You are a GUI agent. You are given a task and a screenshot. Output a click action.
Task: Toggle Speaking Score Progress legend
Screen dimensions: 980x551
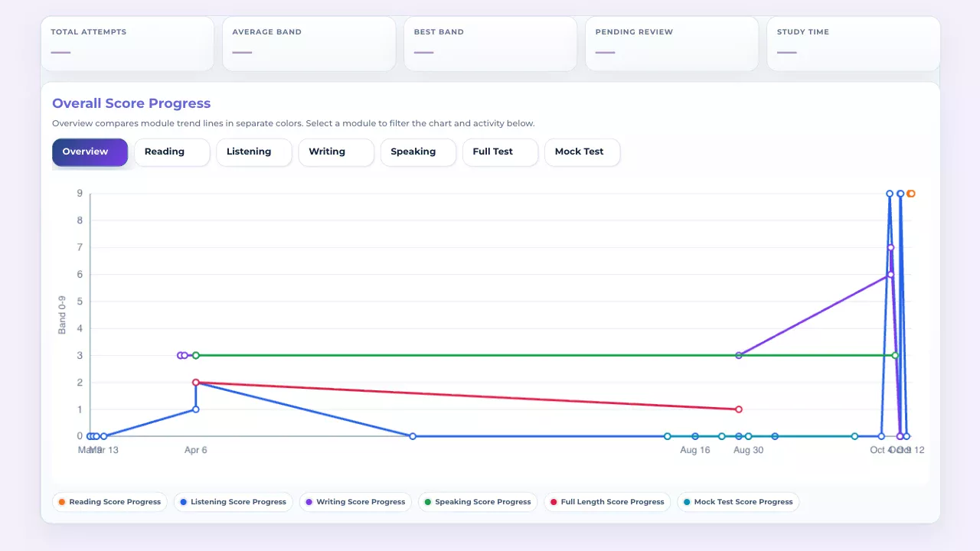(x=477, y=502)
